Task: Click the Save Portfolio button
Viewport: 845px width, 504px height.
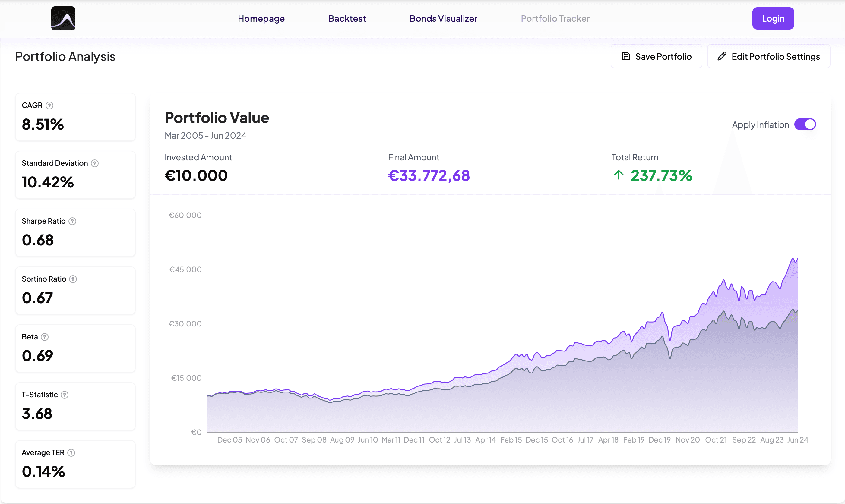Action: 656,56
